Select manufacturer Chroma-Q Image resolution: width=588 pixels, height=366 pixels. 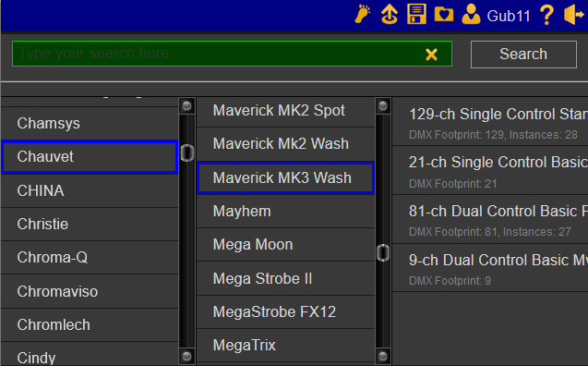[x=90, y=258]
